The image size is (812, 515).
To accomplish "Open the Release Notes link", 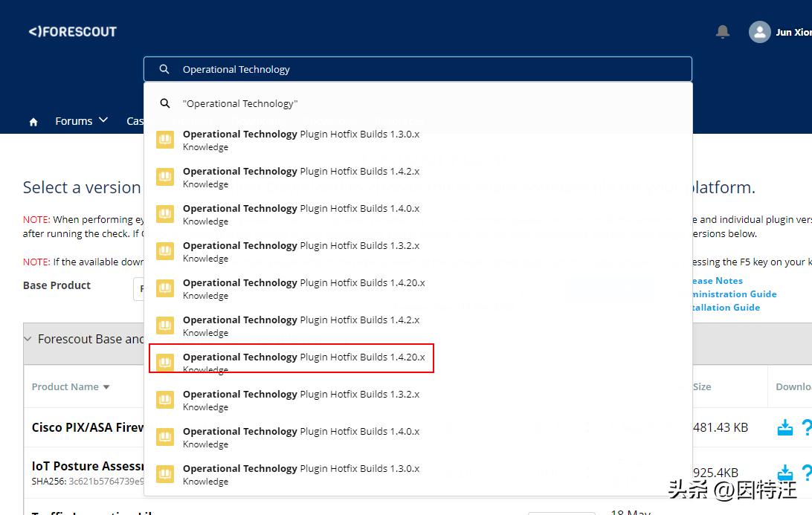I will pos(717,281).
